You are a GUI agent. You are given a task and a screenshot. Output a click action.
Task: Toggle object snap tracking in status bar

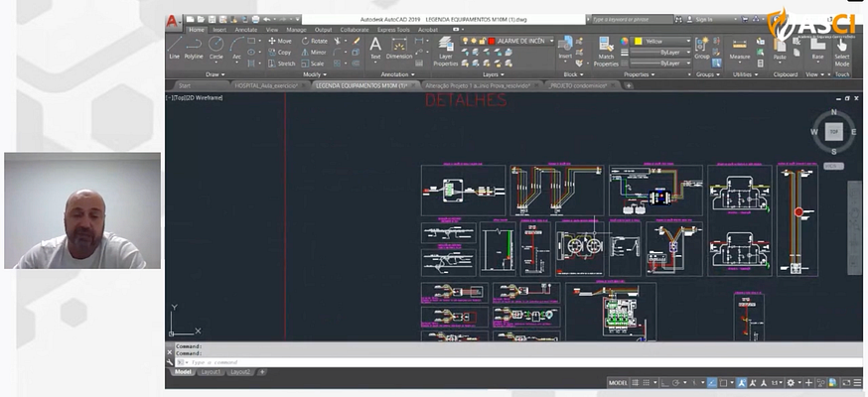tap(712, 383)
